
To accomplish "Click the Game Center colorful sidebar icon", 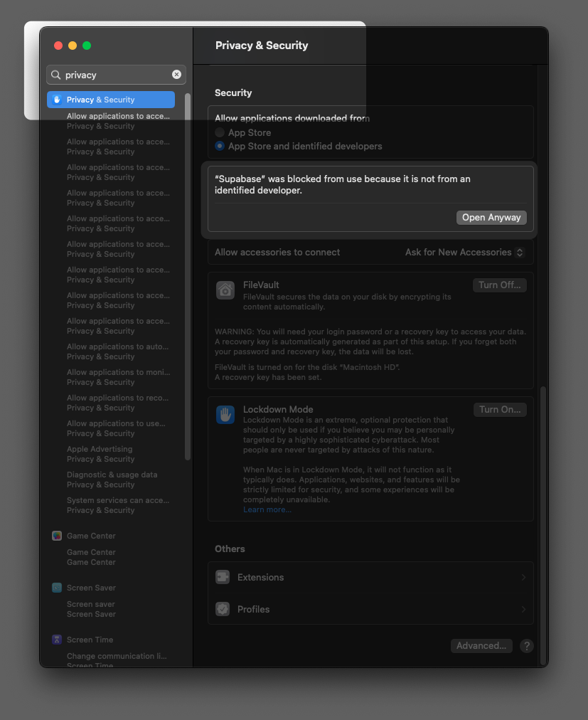I will pos(57,536).
